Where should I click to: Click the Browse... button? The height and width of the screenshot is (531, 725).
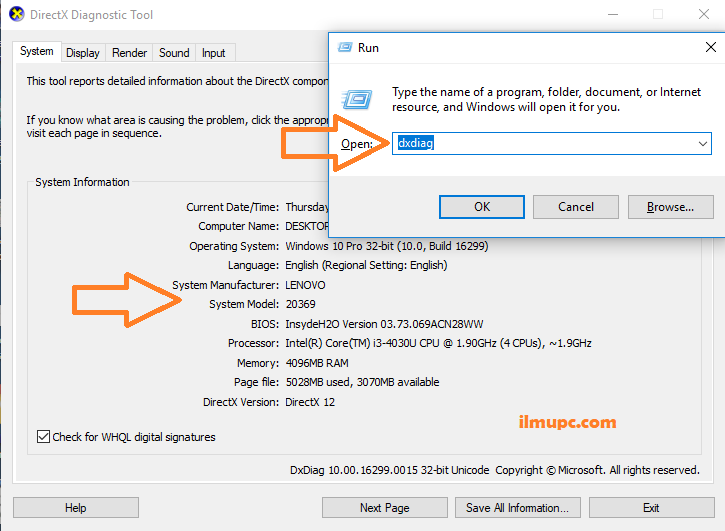pyautogui.click(x=670, y=207)
